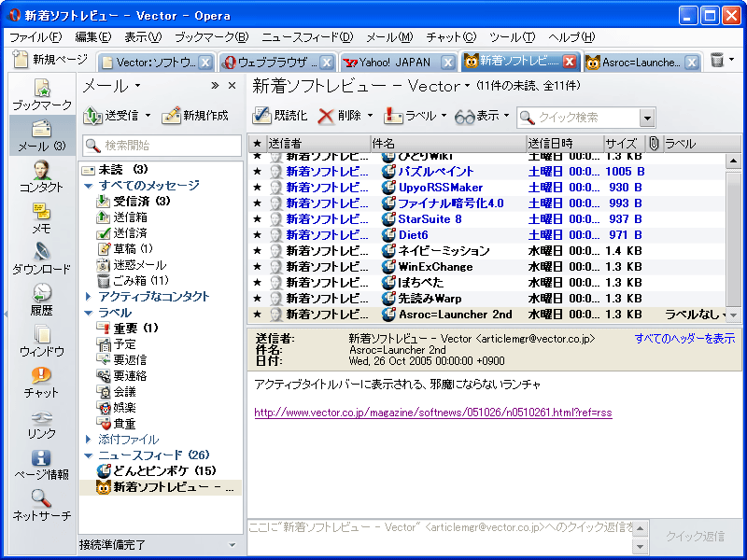Open the 送受信 dropdown arrow
This screenshot has width=747, height=560.
[x=148, y=116]
